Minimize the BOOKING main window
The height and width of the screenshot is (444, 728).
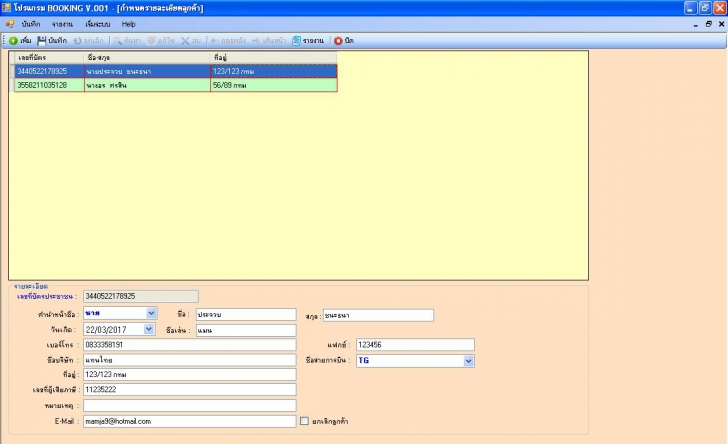(690, 8)
